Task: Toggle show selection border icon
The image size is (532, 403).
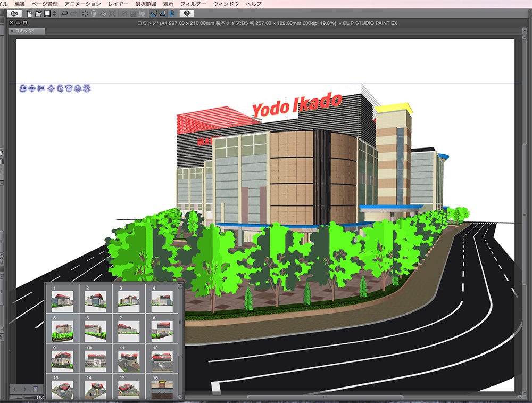Action: pos(142,14)
